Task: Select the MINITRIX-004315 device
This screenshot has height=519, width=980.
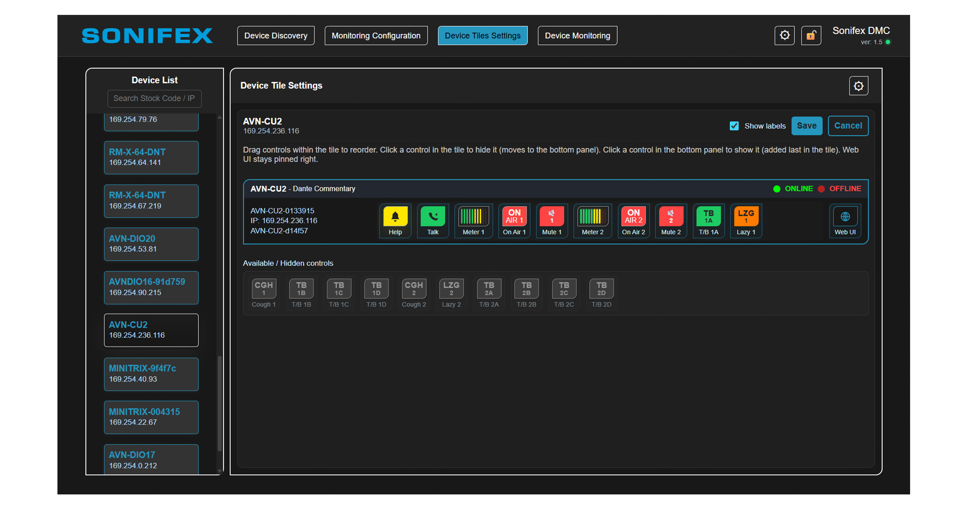Action: tap(152, 417)
